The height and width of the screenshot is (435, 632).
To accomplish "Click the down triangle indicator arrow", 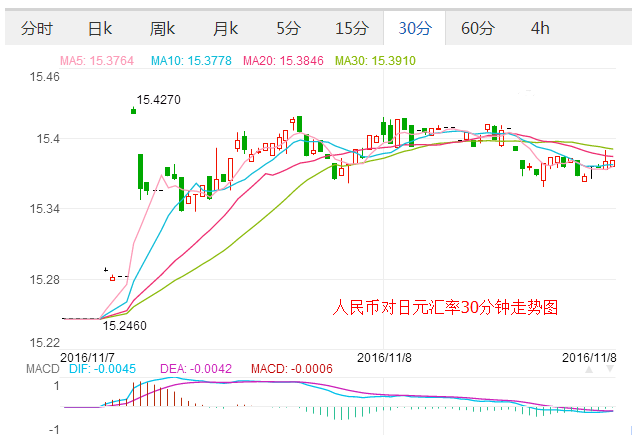I will [609, 370].
